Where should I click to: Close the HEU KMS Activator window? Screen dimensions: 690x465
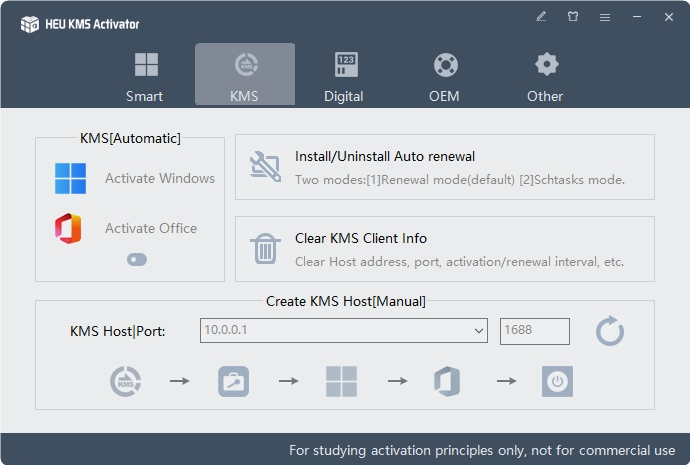(x=669, y=17)
